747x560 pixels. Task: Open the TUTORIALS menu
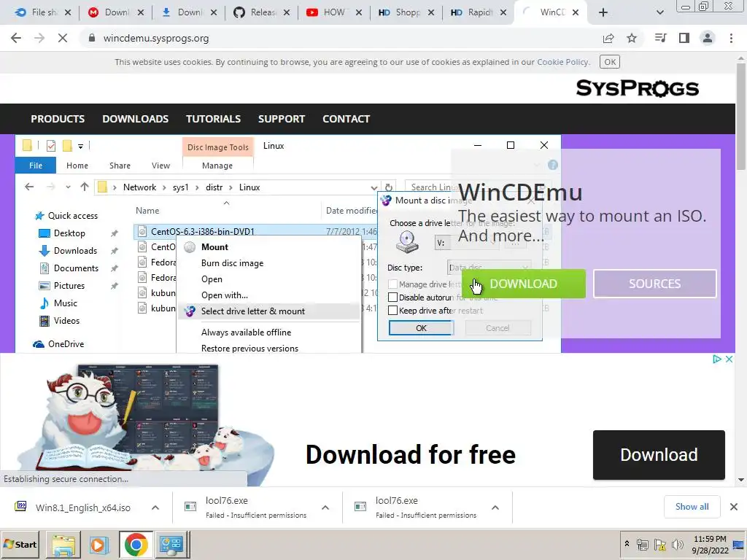coord(214,119)
